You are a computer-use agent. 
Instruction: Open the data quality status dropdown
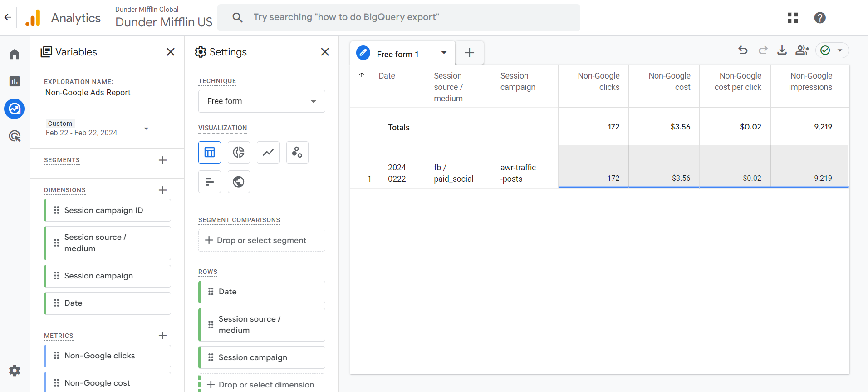tap(832, 50)
